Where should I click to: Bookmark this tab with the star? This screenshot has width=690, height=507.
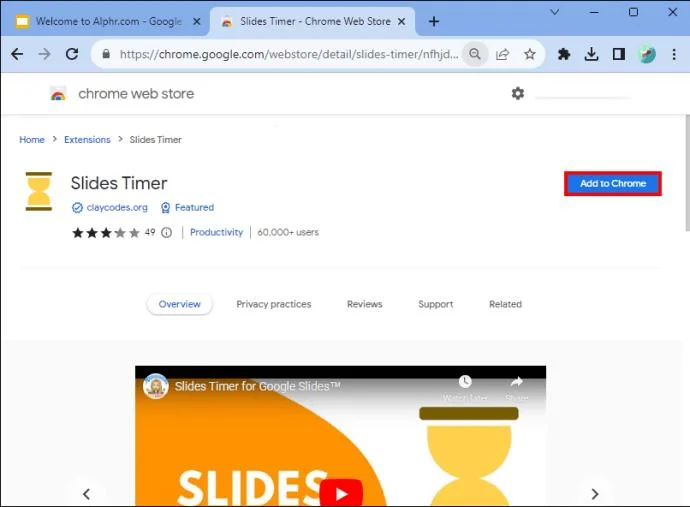point(530,54)
